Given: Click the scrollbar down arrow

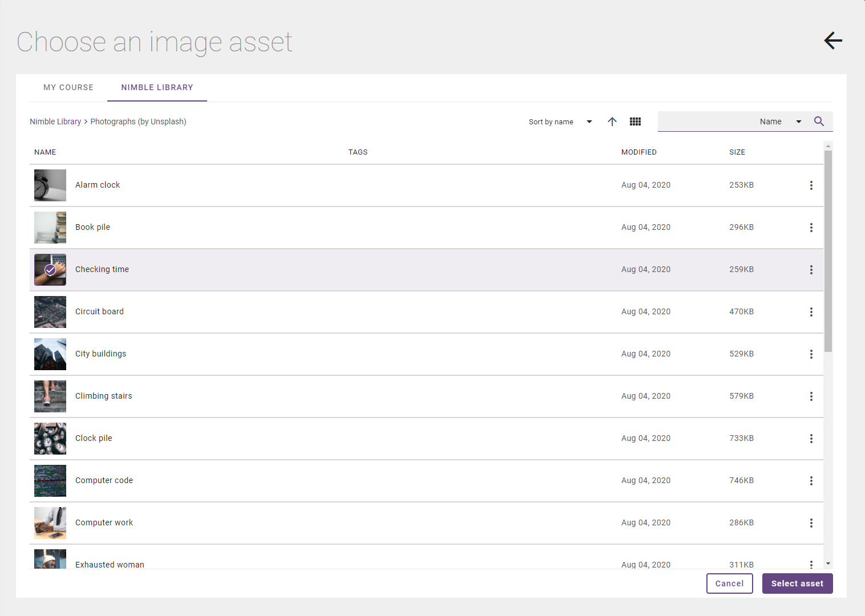Looking at the screenshot, I should pyautogui.click(x=828, y=564).
